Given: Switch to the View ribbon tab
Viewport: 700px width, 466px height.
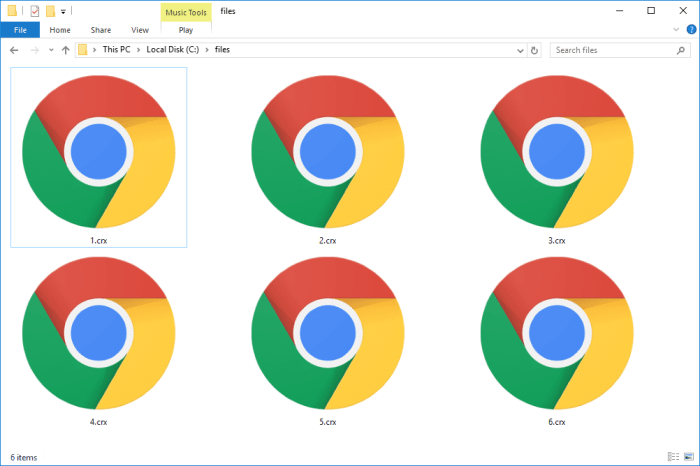Looking at the screenshot, I should 138,30.
